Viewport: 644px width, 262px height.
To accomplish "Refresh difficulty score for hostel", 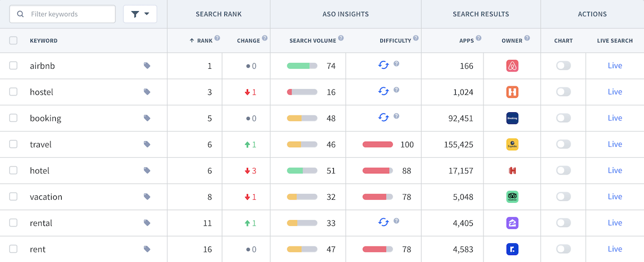I will coord(383,91).
